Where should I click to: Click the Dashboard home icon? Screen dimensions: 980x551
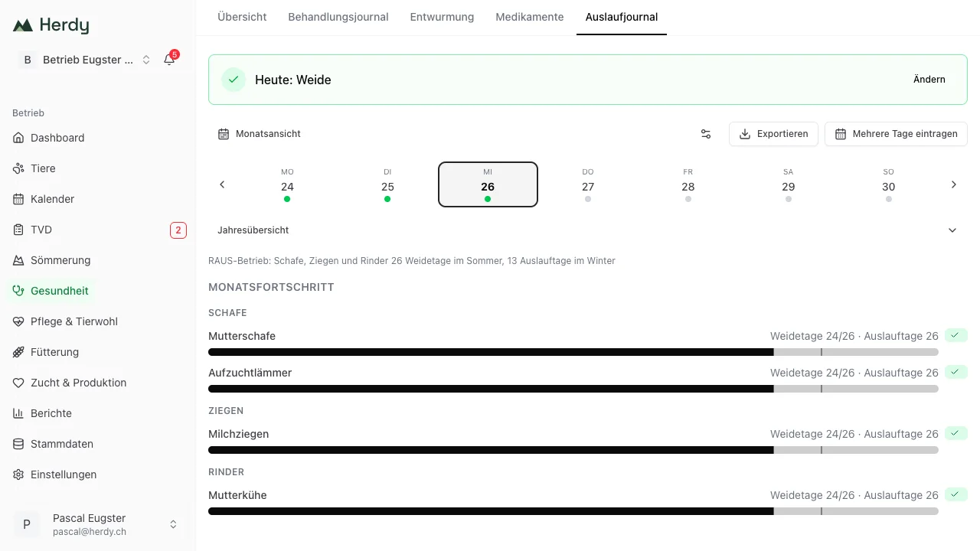pos(18,138)
